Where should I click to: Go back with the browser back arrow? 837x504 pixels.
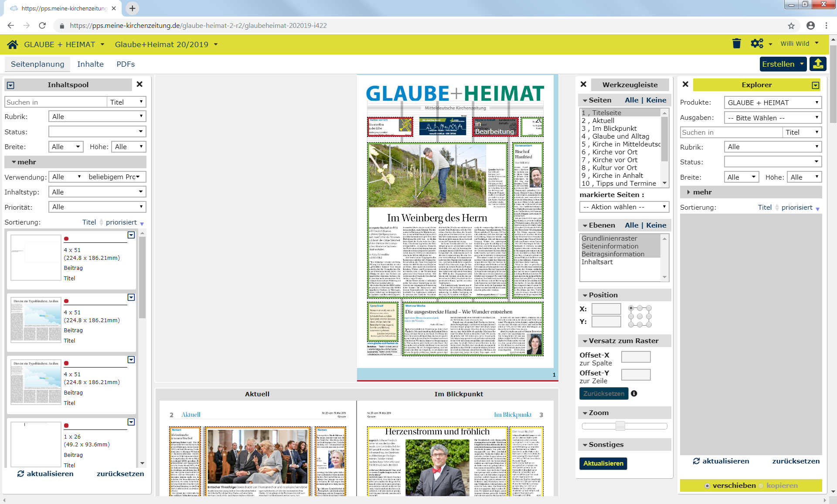coord(11,26)
